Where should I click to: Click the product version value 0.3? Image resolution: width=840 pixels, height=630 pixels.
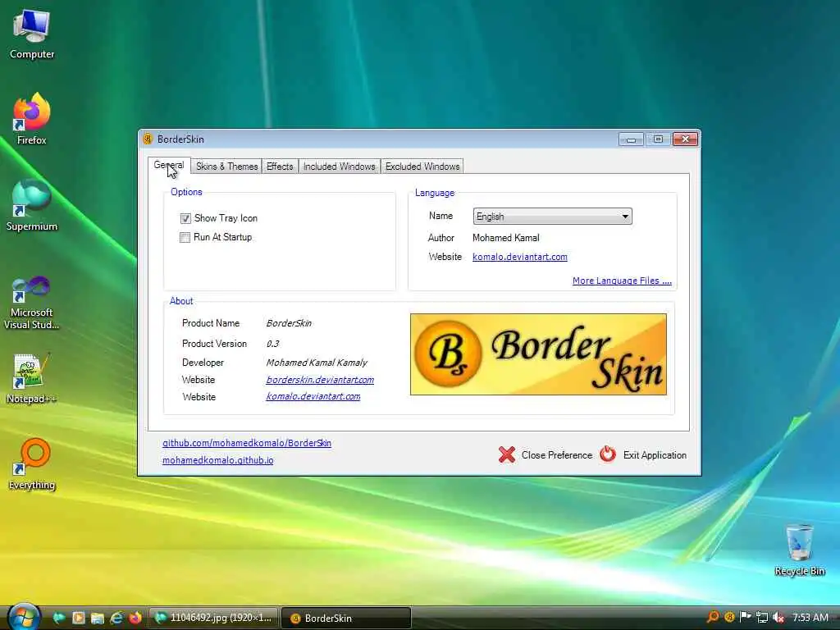pos(272,344)
